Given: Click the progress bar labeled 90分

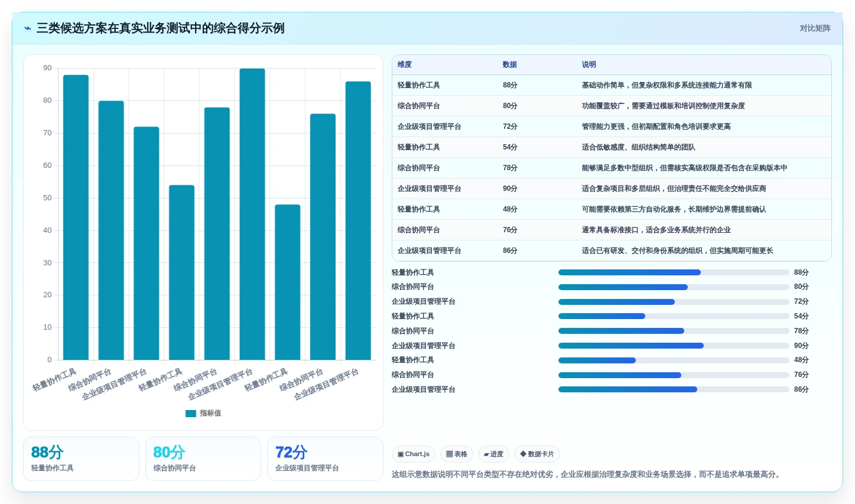Looking at the screenshot, I should 674,346.
